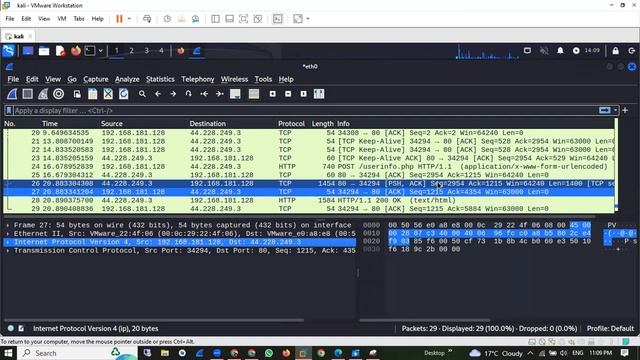Start capturing packets with shark fin icon
The height and width of the screenshot is (360, 640).
tap(12, 94)
